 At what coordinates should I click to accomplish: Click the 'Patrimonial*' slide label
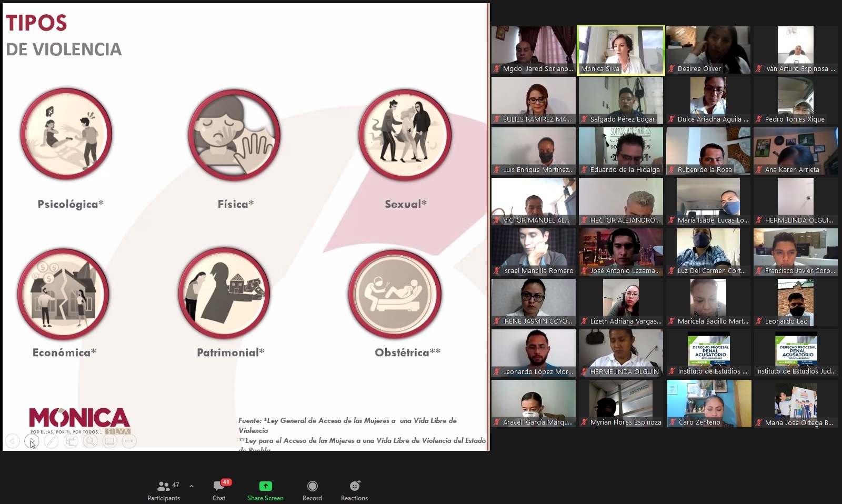(230, 352)
